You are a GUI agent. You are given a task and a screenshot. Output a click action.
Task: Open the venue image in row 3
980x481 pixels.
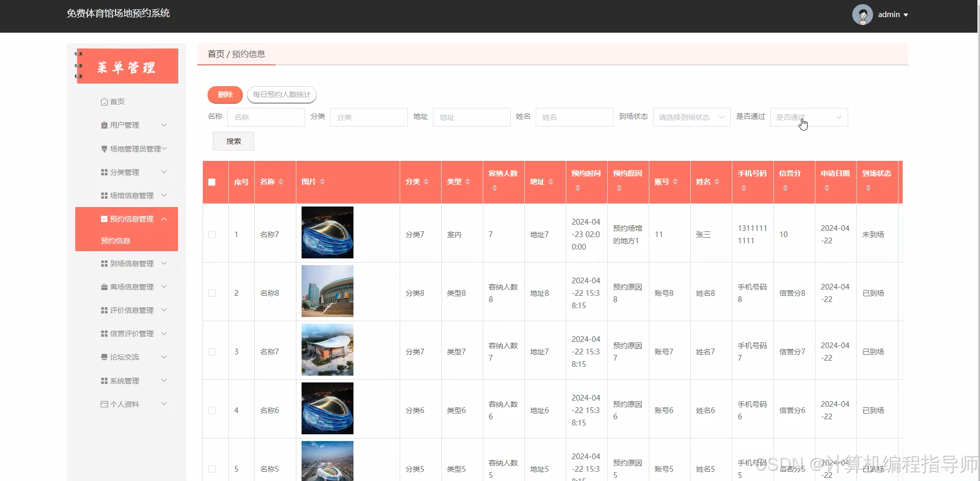pyautogui.click(x=328, y=350)
